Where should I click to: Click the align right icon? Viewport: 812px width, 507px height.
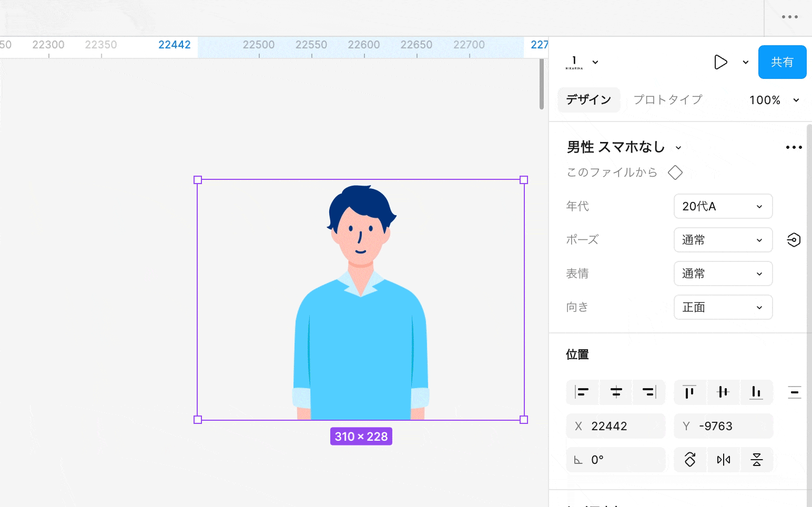pyautogui.click(x=649, y=392)
